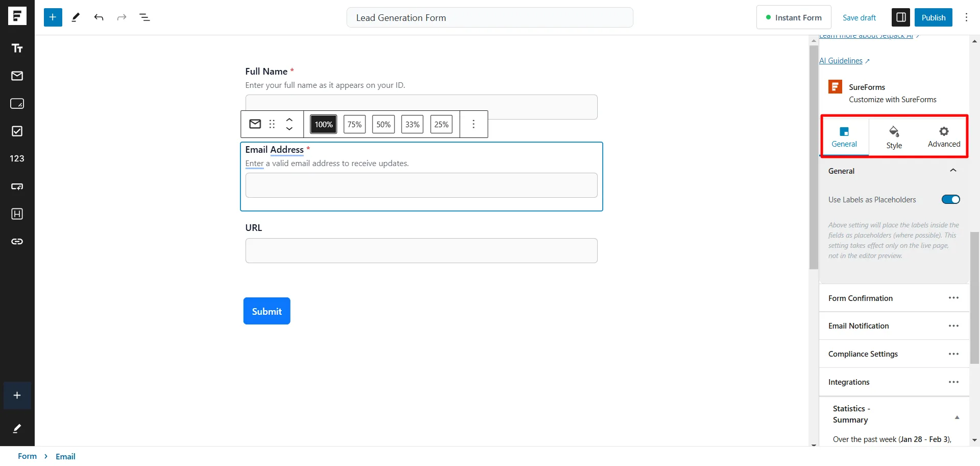Open Compliance Settings options menu
980x466 pixels.
(x=954, y=354)
